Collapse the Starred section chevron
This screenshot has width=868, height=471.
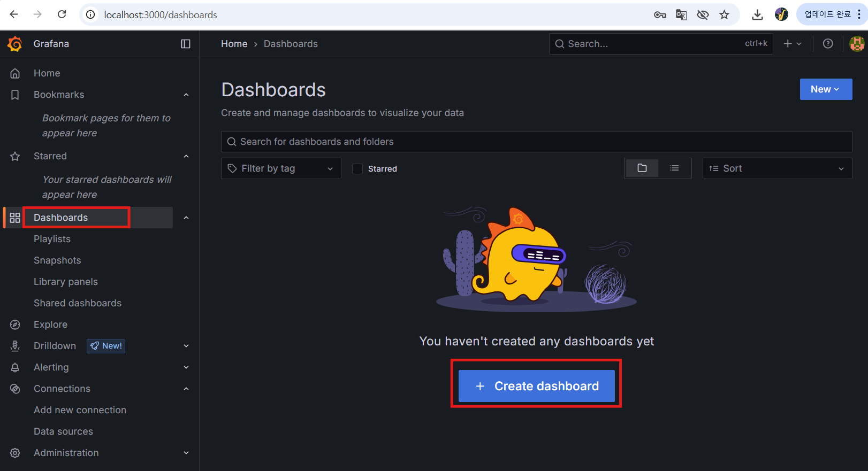[186, 156]
